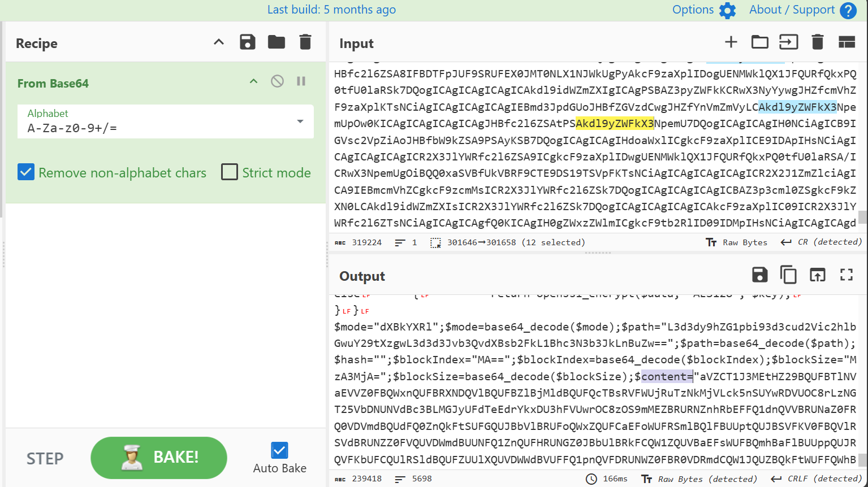Save output to file

pos(759,275)
